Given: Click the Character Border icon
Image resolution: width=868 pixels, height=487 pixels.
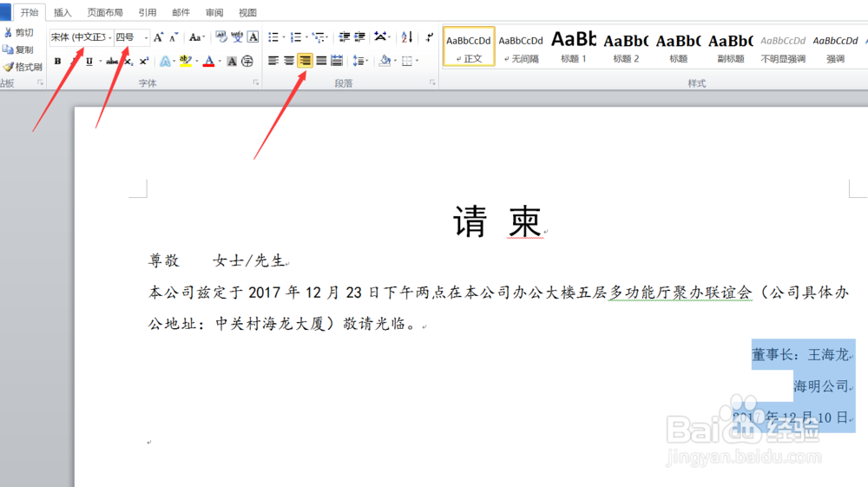Looking at the screenshot, I should click(x=253, y=37).
